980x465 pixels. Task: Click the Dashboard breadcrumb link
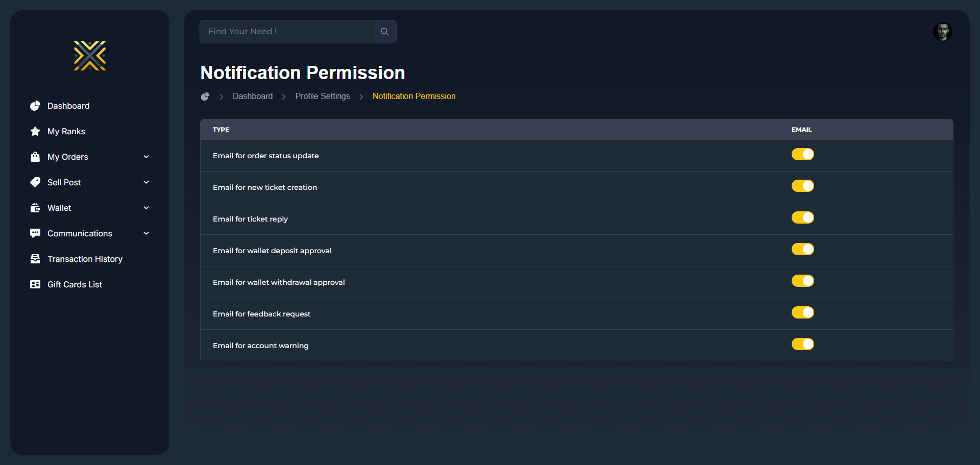point(253,96)
